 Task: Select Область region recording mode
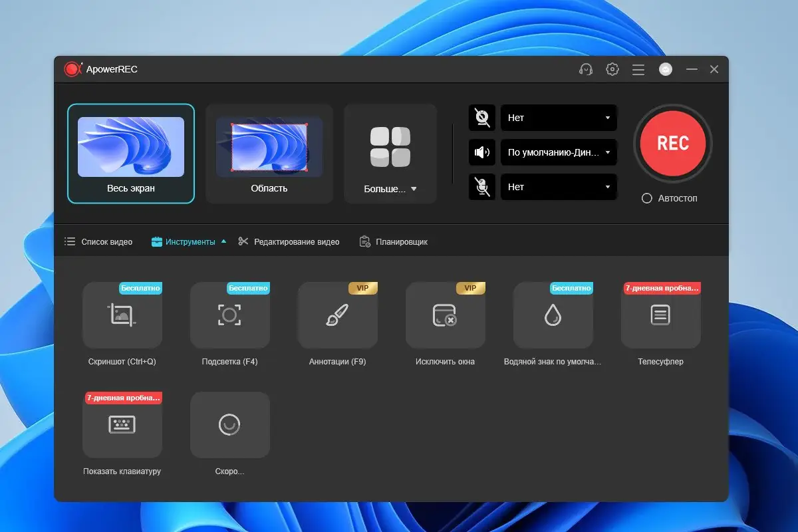point(269,154)
